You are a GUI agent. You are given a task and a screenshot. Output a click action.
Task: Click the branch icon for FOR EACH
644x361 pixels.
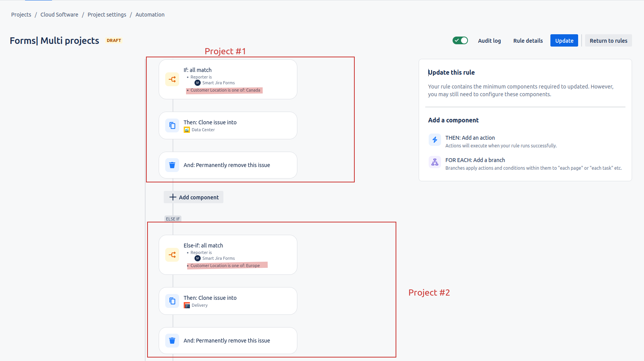pos(435,162)
